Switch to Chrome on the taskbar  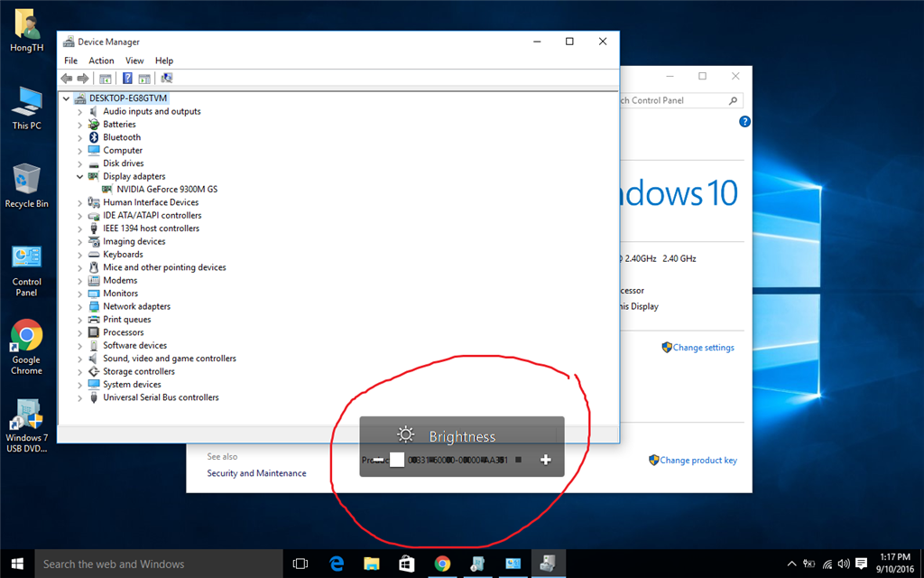442,564
